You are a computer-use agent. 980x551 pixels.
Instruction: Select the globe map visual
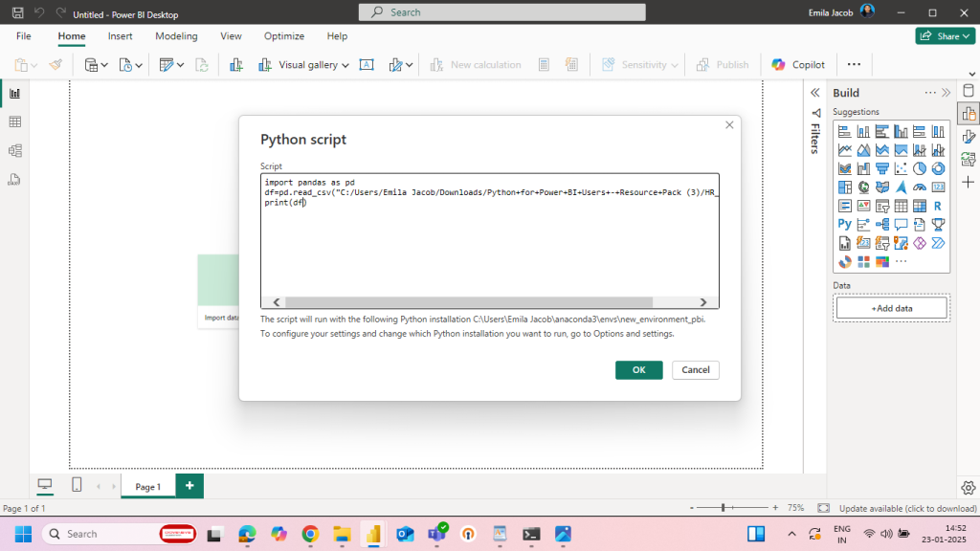click(x=863, y=187)
